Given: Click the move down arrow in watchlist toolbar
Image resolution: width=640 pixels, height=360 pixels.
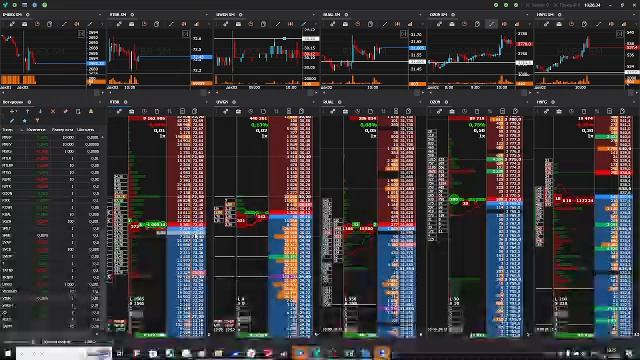Looking at the screenshot, I should click(x=40, y=111).
